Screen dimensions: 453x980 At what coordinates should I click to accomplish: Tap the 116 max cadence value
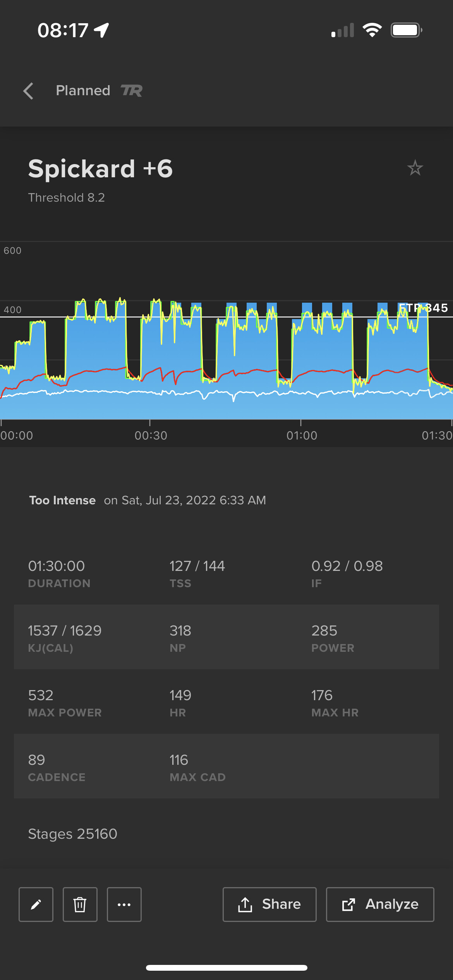pos(179,760)
